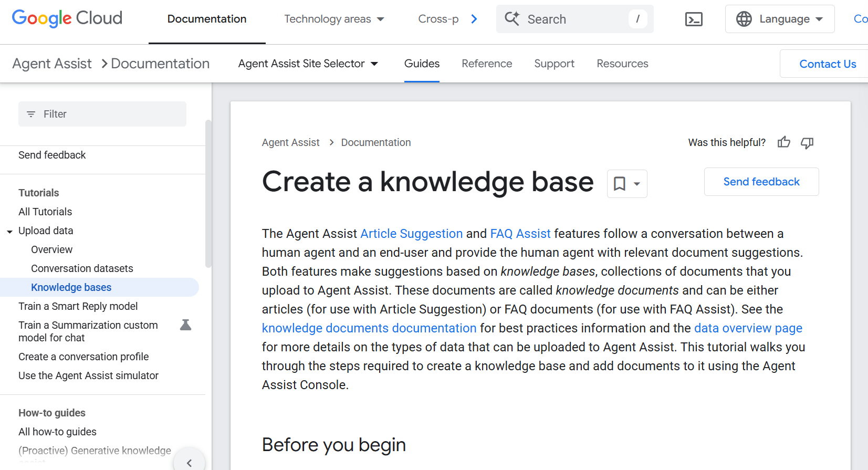Viewport: 868px width, 470px height.
Task: Click Agent Assist in the header
Action: (52, 64)
